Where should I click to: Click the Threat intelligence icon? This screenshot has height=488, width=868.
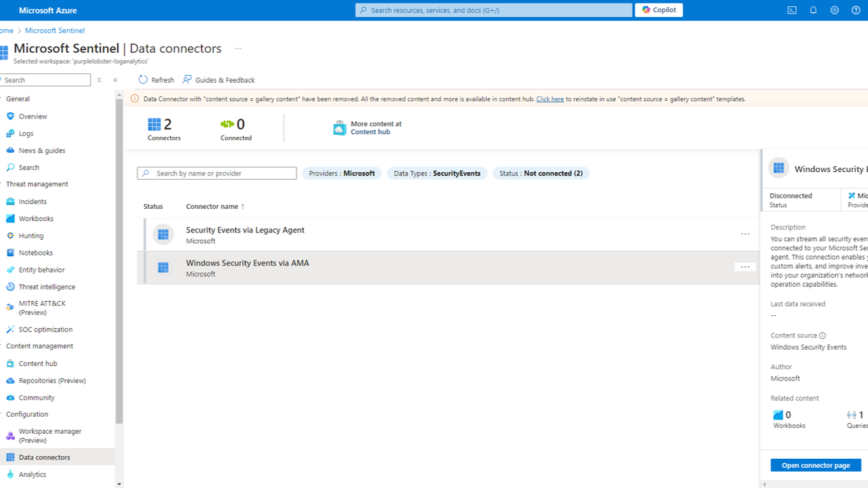point(10,287)
